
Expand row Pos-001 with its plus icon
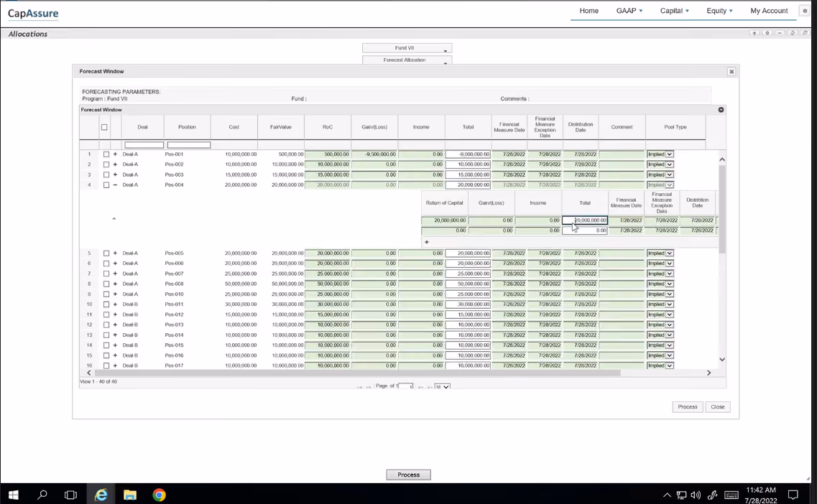pos(115,154)
